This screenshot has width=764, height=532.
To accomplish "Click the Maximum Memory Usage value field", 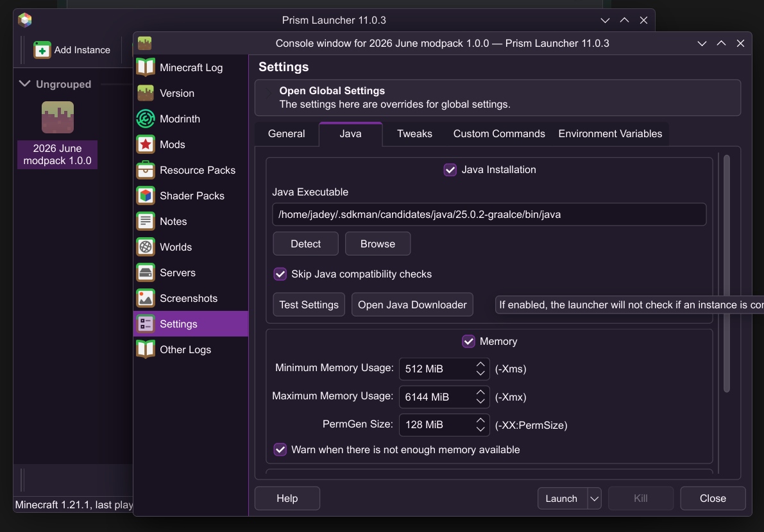I will pyautogui.click(x=437, y=397).
